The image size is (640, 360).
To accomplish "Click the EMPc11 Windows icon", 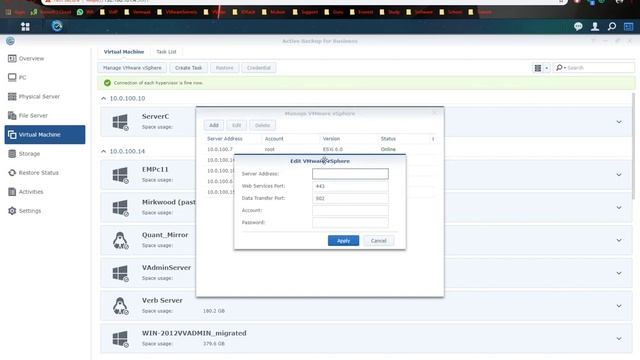I will tap(120, 175).
